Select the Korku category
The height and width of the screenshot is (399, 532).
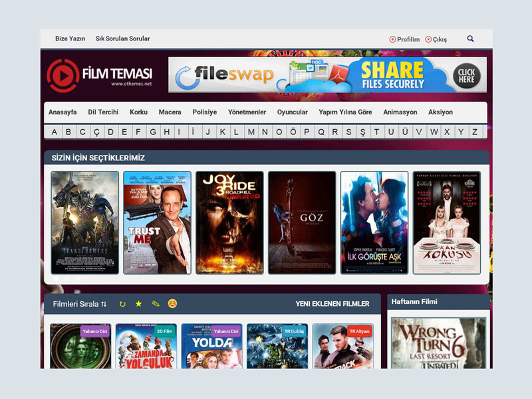pos(138,112)
